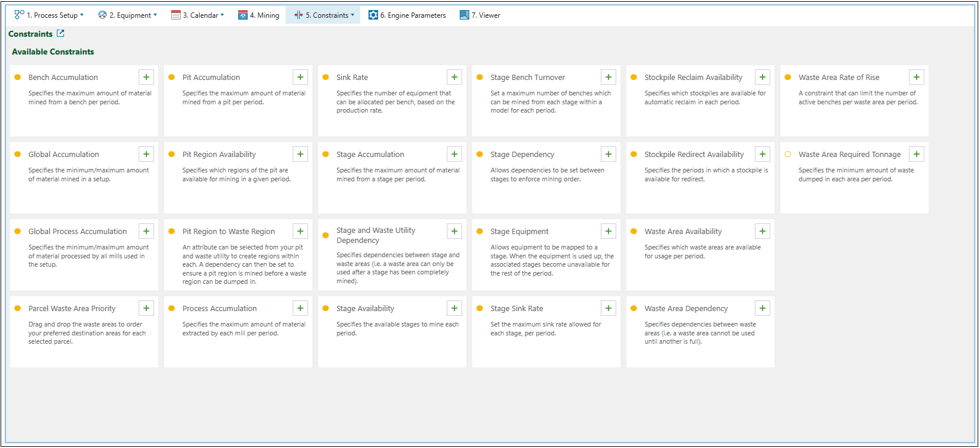980x448 pixels.
Task: Expand the Equipment dropdown arrow
Action: click(155, 15)
